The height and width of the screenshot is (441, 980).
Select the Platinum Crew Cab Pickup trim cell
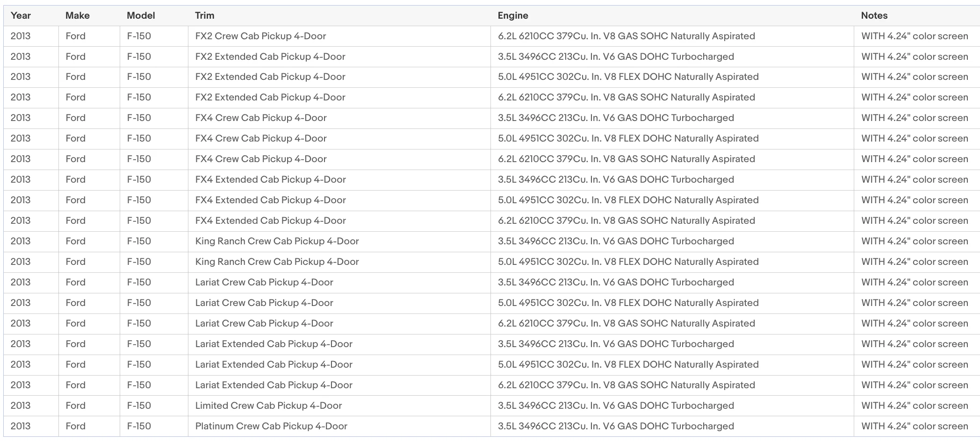pyautogui.click(x=339, y=426)
